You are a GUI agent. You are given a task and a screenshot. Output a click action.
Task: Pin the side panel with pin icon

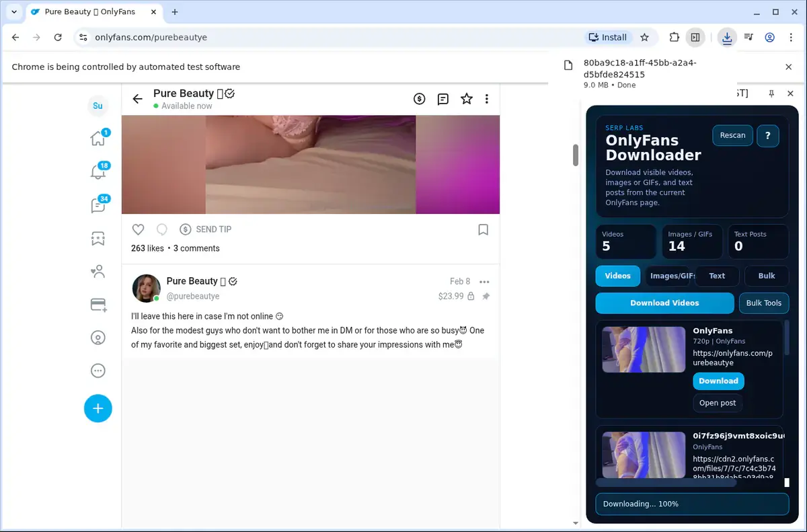point(771,93)
